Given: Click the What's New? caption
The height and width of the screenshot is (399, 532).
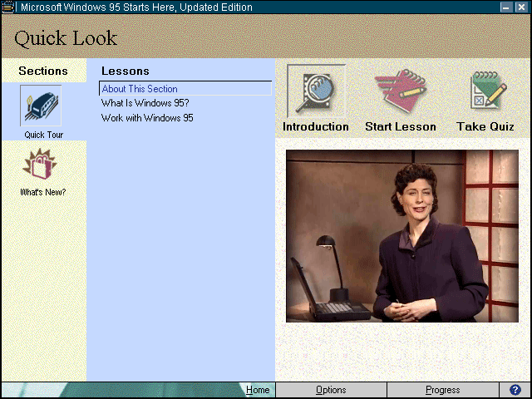Looking at the screenshot, I should (43, 192).
